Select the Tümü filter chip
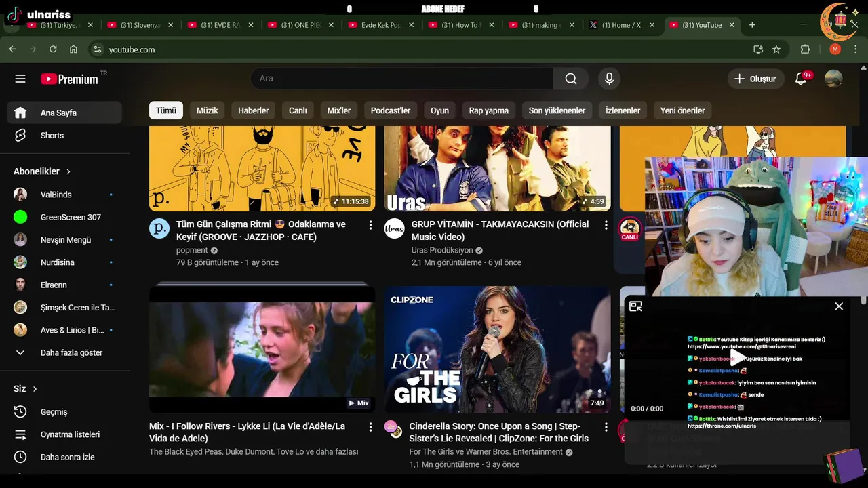Viewport: 868px width, 488px height. pos(166,110)
